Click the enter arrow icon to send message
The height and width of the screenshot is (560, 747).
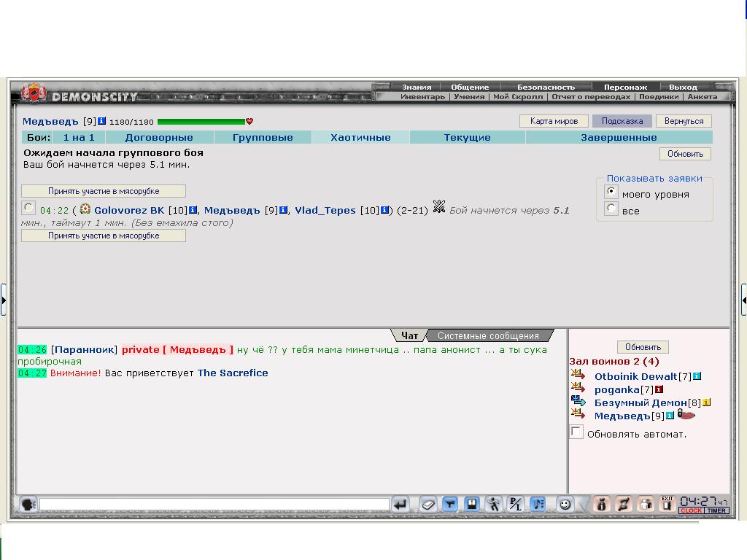pyautogui.click(x=400, y=504)
